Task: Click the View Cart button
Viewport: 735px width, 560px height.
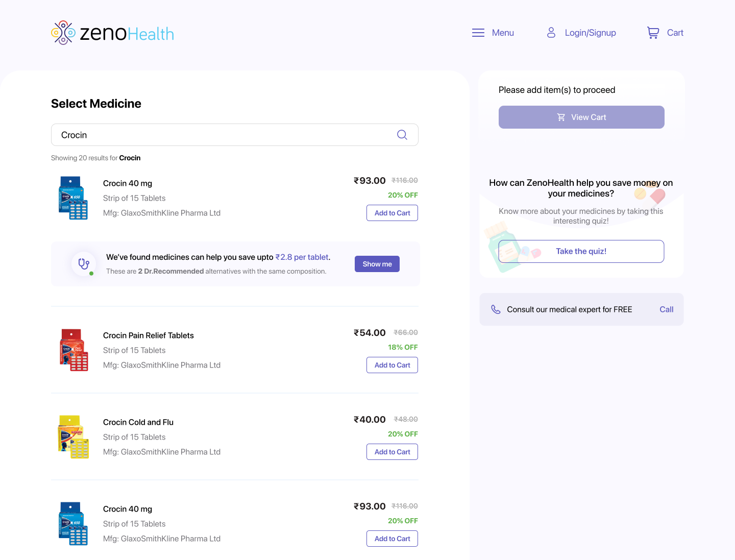Action: [x=581, y=117]
